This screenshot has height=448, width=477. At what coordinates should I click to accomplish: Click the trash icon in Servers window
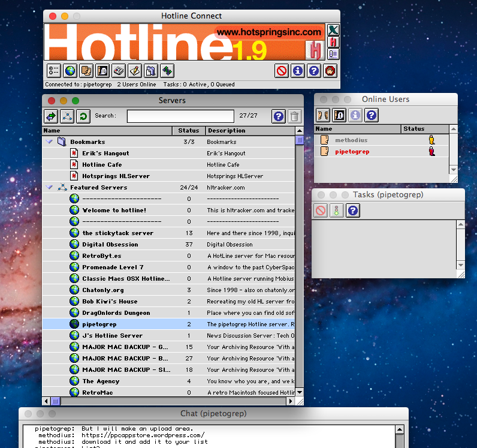pos(294,116)
